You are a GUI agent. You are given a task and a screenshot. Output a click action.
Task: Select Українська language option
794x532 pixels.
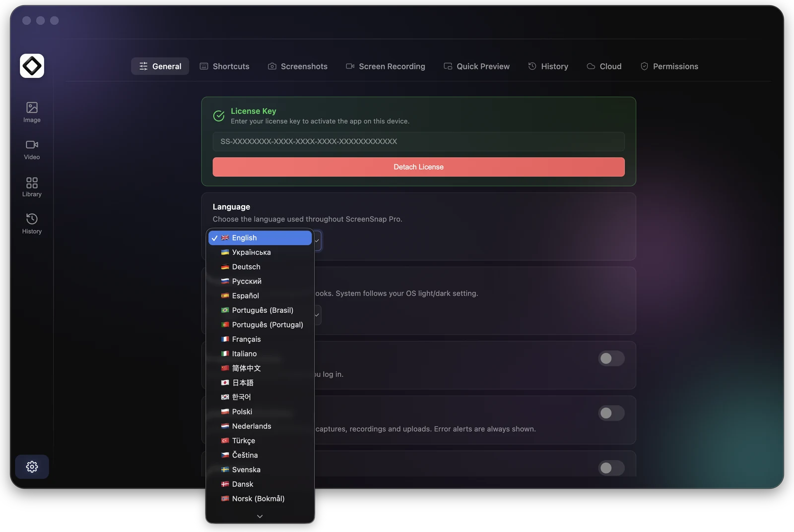coord(260,252)
